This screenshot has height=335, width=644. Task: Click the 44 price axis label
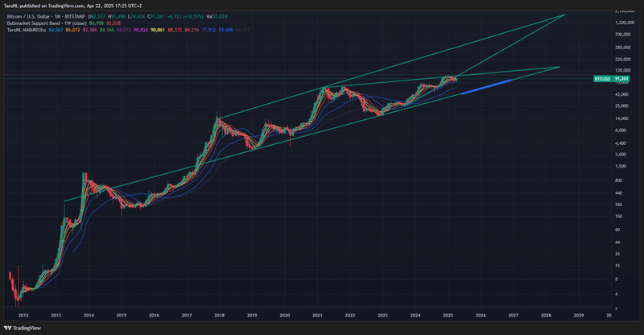[617, 242]
